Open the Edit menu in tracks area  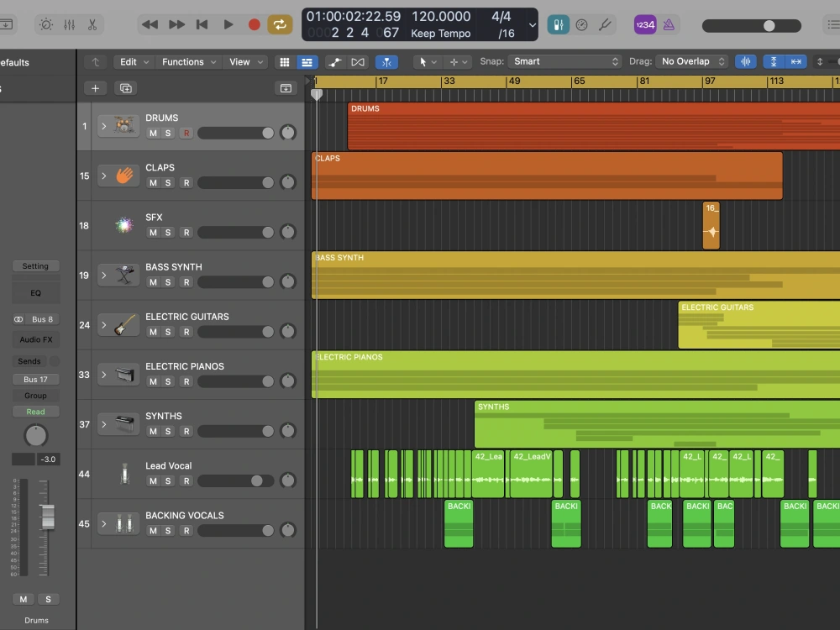tap(134, 62)
